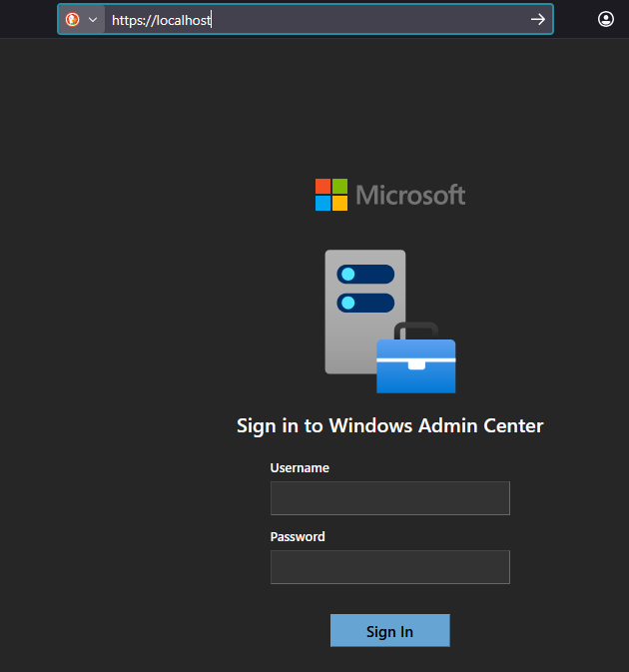Click the DuckDuckGo search engine icon

pyautogui.click(x=72, y=19)
